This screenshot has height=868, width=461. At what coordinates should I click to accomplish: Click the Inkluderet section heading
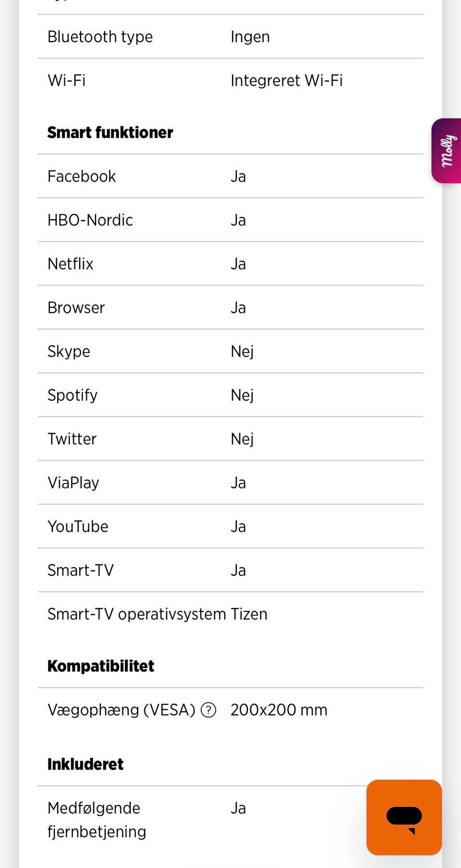click(85, 764)
